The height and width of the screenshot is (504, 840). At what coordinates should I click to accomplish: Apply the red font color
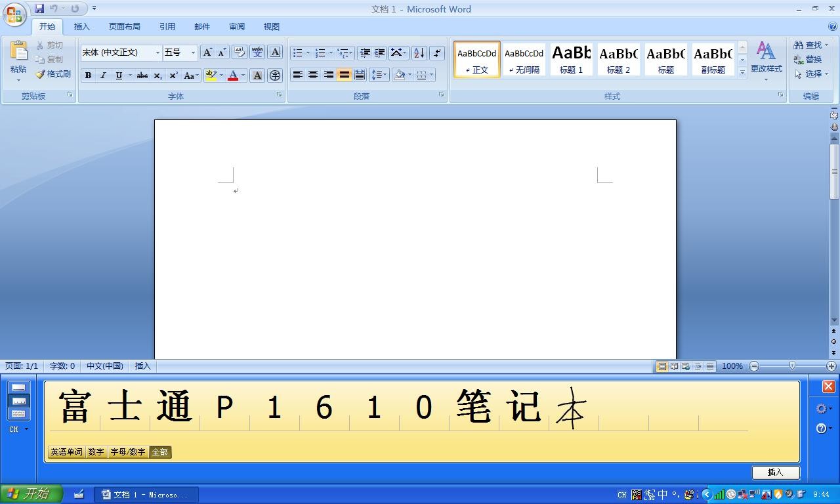(233, 75)
